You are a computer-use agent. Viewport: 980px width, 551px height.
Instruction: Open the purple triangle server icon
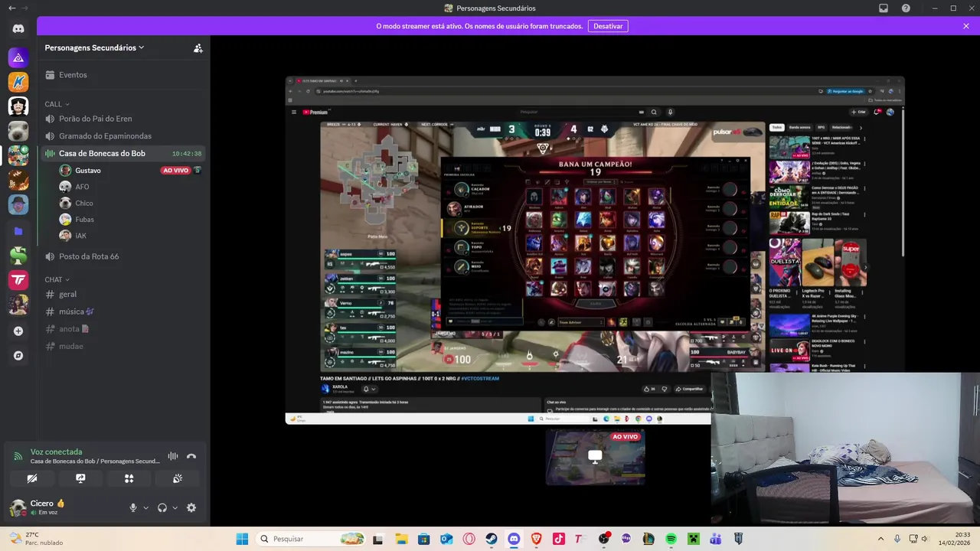pyautogui.click(x=18, y=57)
